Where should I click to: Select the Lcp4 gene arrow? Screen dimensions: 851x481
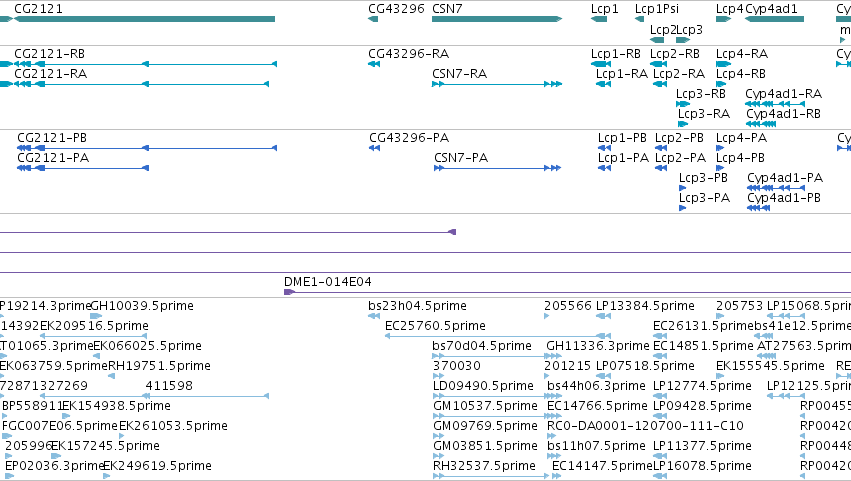[x=723, y=19]
